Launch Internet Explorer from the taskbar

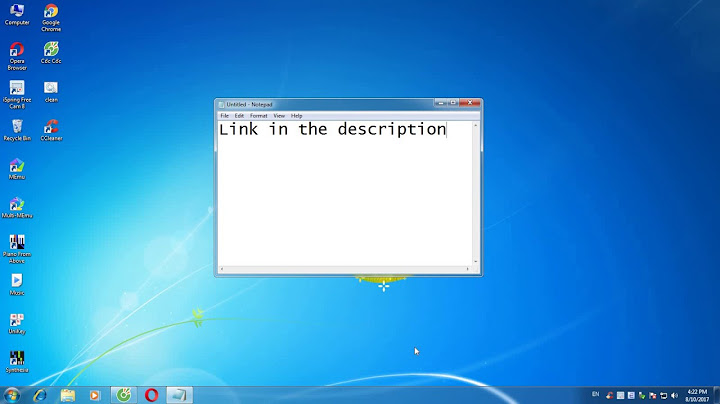coord(40,395)
